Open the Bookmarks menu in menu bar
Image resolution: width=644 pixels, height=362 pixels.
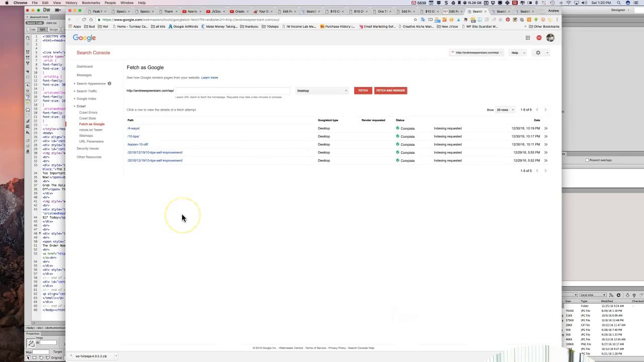point(91,3)
